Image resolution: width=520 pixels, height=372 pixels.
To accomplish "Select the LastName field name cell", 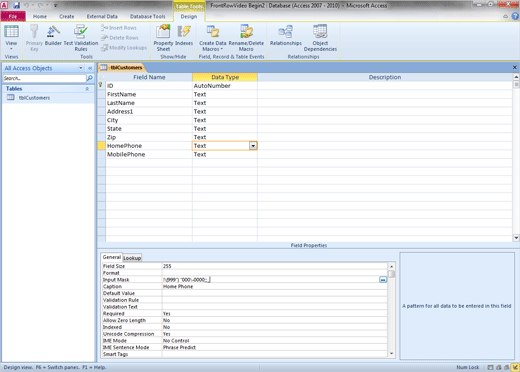I will tap(149, 103).
